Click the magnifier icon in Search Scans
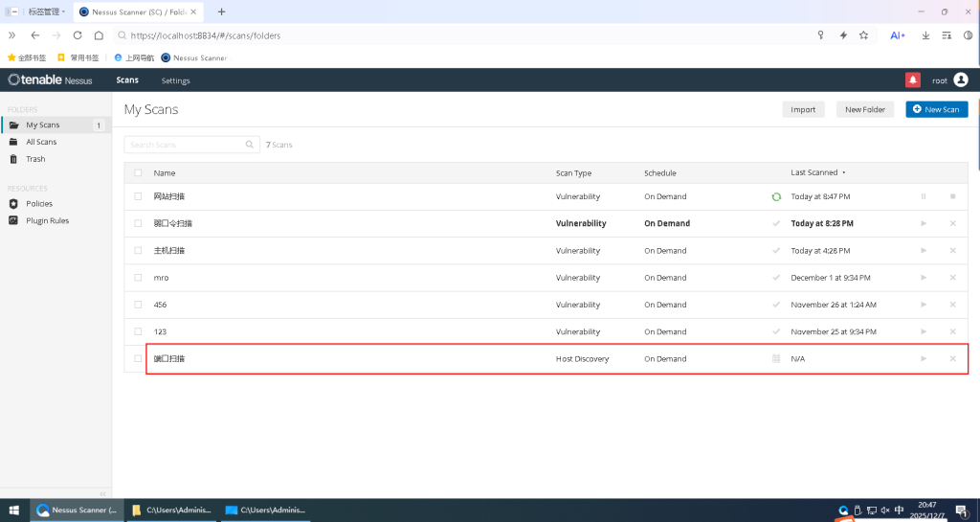980x522 pixels. (250, 145)
